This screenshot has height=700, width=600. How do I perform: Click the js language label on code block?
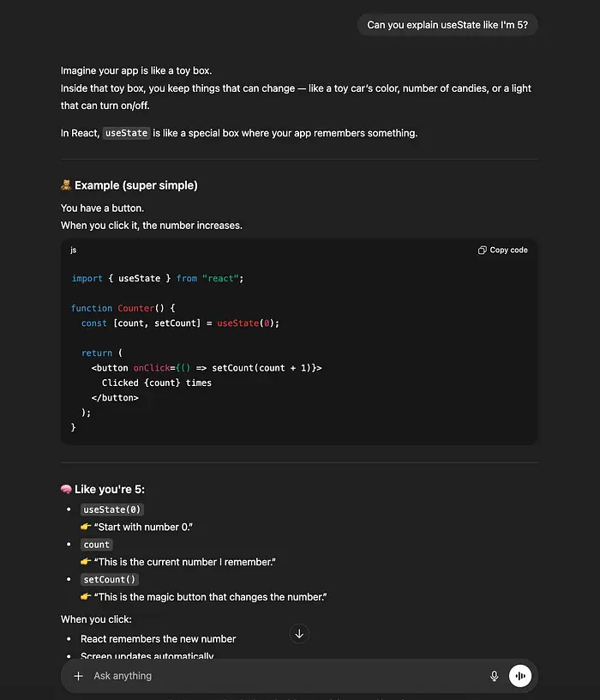[x=74, y=250]
